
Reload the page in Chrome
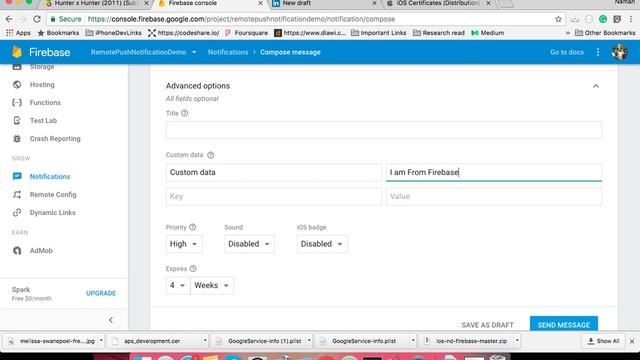click(37, 19)
